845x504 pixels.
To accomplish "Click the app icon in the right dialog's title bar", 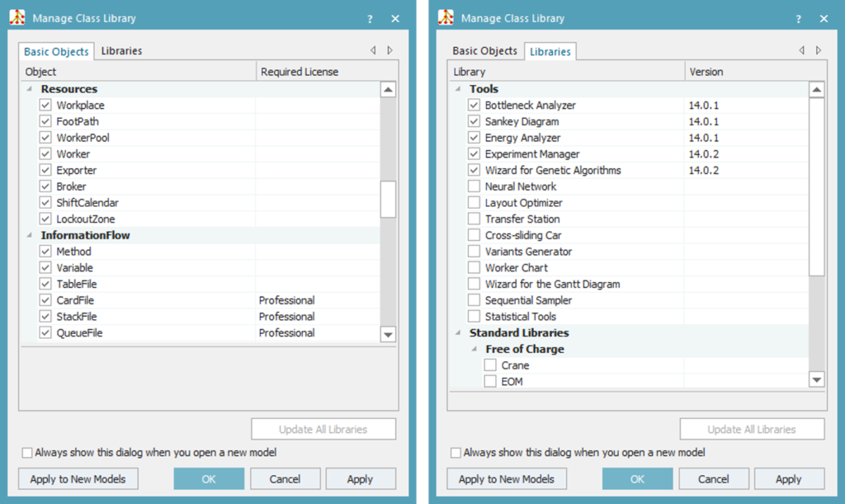I will pos(446,18).
